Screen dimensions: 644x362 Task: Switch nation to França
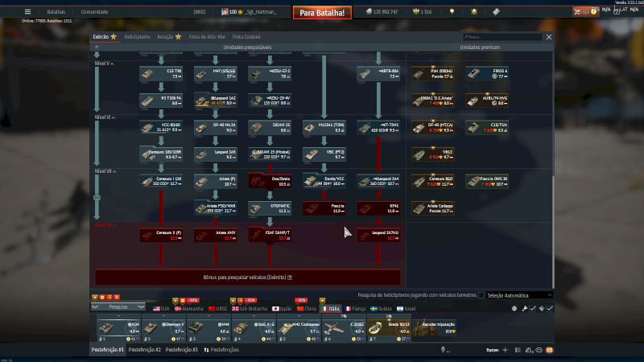[355, 309]
